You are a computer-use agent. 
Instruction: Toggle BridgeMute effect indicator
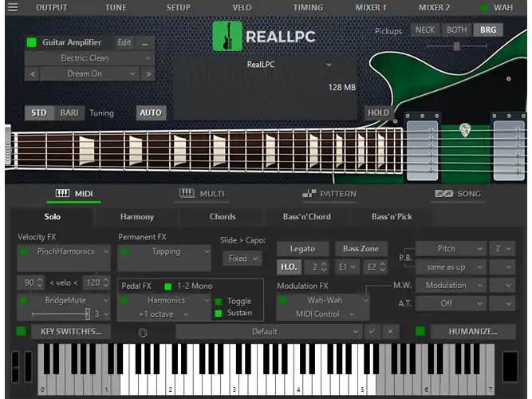click(24, 300)
